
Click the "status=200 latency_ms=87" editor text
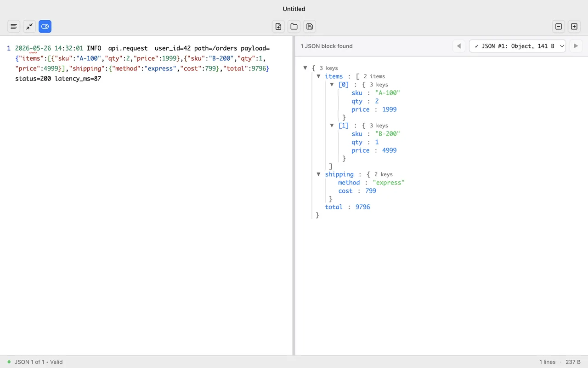58,79
